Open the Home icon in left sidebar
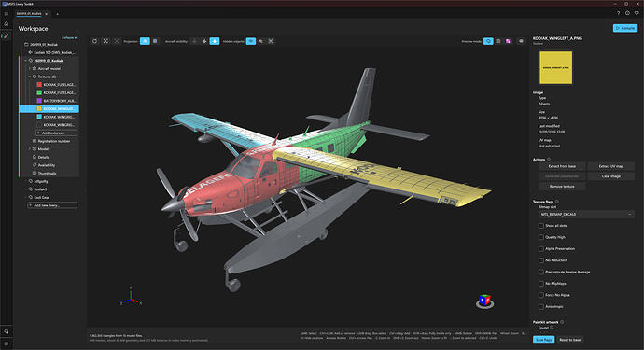 coord(7,24)
